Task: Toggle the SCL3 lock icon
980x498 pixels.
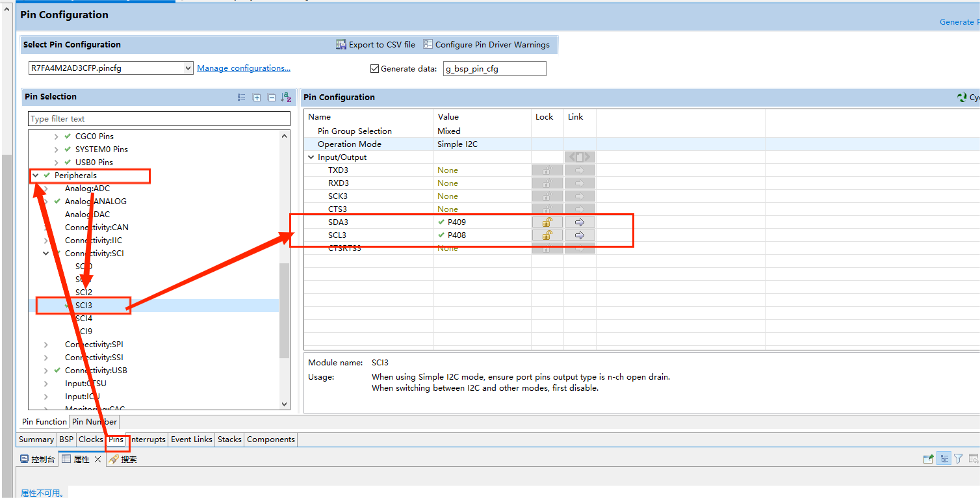Action: click(547, 235)
